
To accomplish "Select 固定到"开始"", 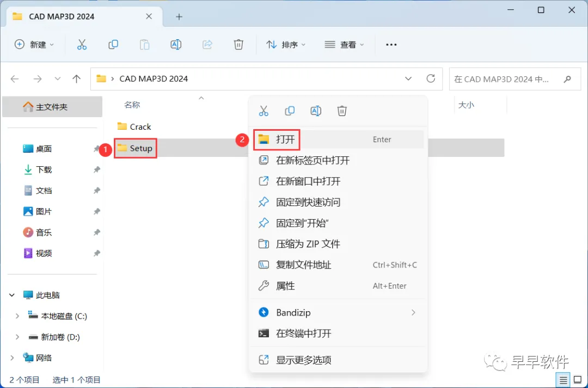I will point(338,223).
